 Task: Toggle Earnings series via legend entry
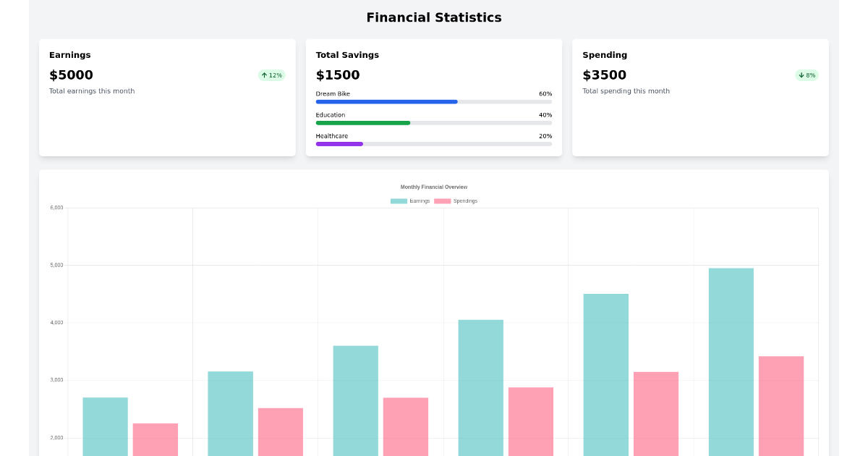[x=412, y=200]
